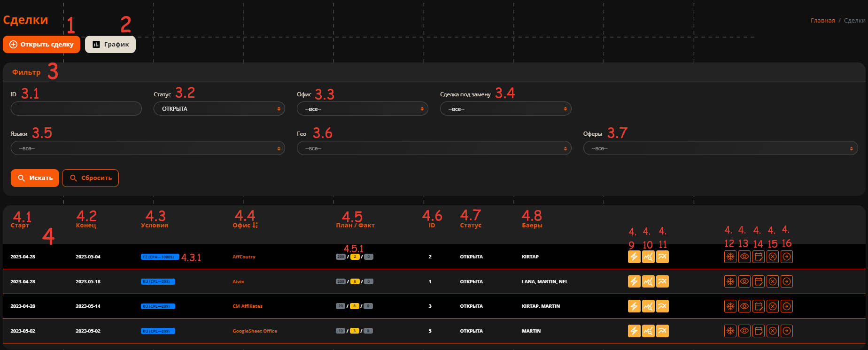Freeze CM Affiliates deal with snowflake icon

click(730, 306)
